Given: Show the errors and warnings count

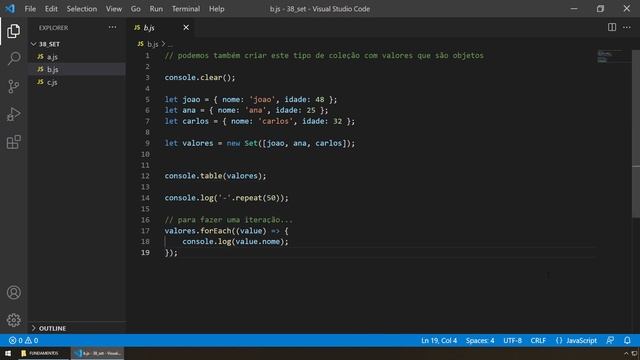Looking at the screenshot, I should coord(23,340).
